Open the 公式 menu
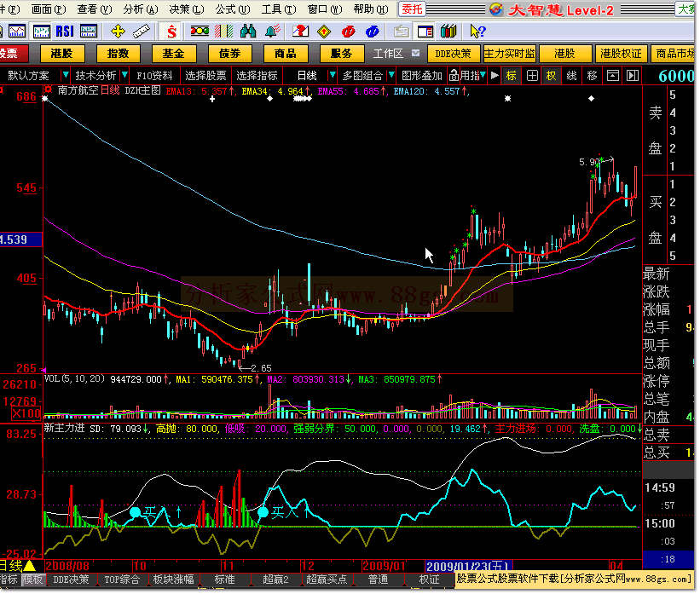Image resolution: width=700 pixels, height=594 pixels. point(233,9)
